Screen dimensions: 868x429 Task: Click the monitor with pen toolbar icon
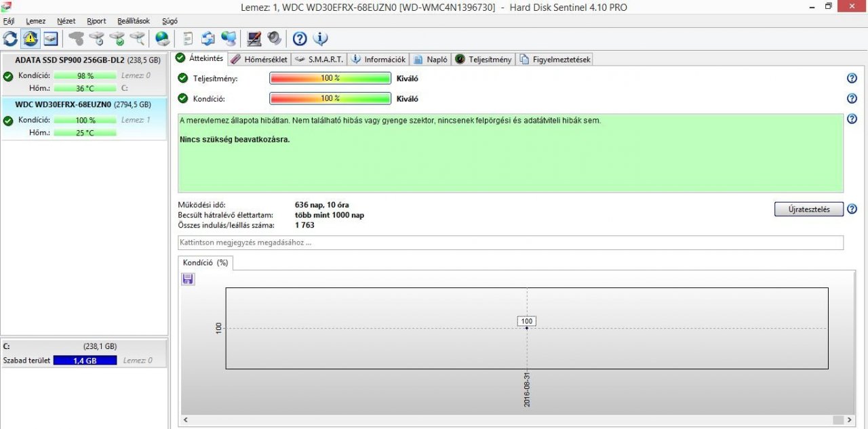click(x=254, y=39)
